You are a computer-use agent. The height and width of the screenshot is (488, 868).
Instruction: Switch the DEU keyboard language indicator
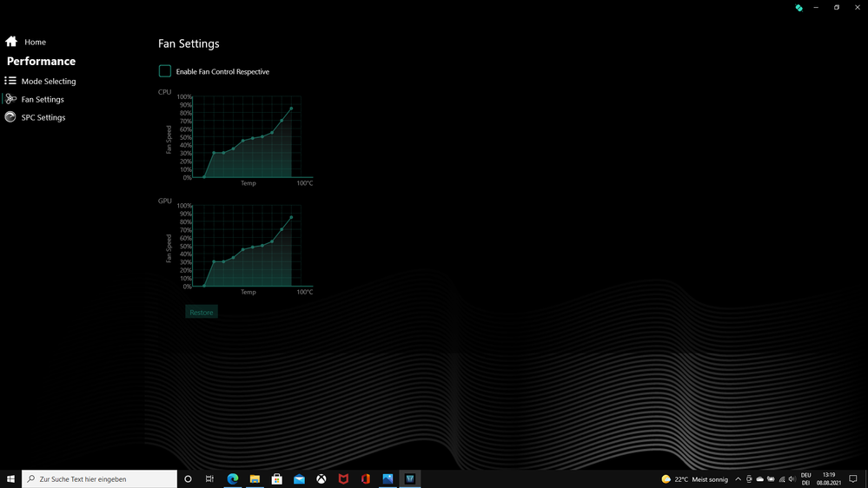pyautogui.click(x=806, y=479)
